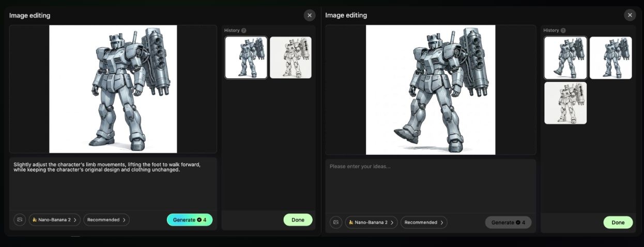Click the 'History' label in the right dialog
The width and height of the screenshot is (644, 247).
(551, 31)
